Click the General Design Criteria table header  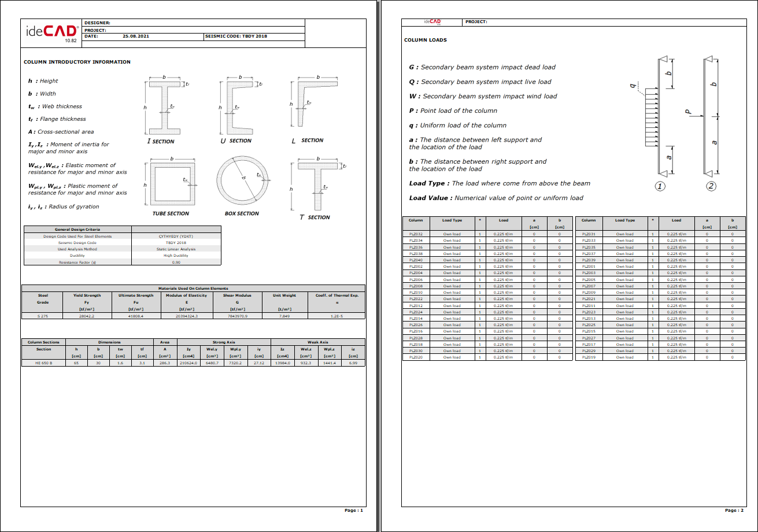point(77,230)
